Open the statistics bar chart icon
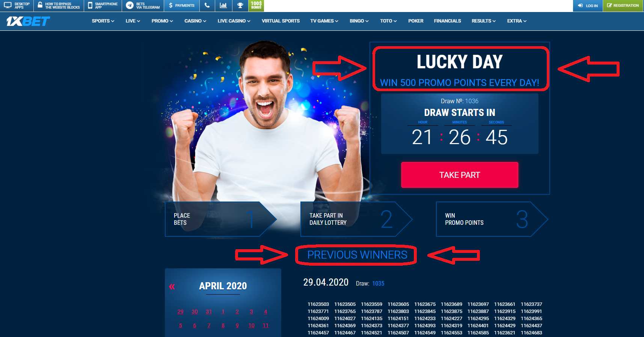The image size is (644, 337). click(x=223, y=5)
